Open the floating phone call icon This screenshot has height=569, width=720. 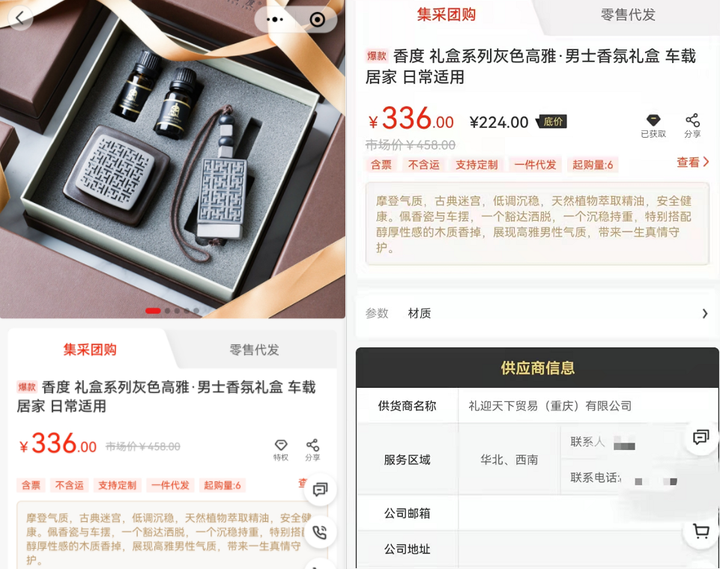click(320, 532)
